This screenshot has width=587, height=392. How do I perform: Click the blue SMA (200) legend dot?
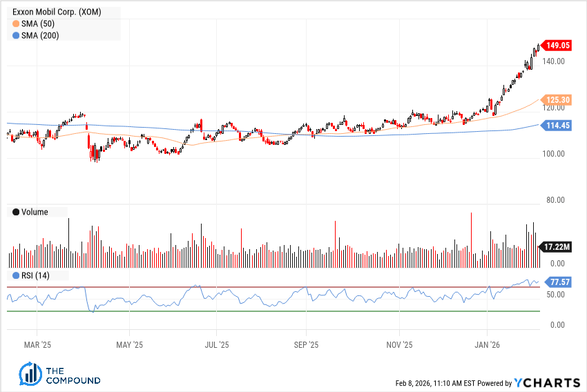16,35
